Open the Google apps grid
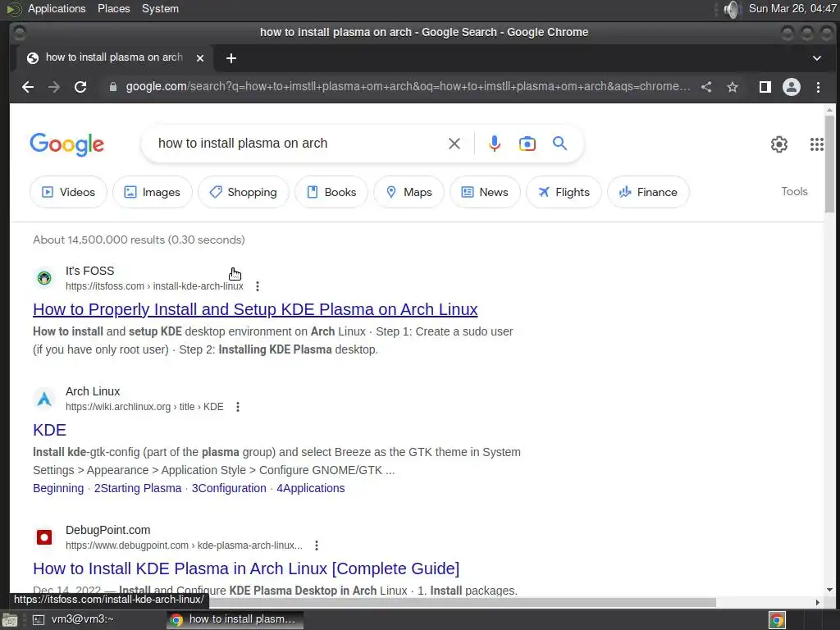Viewport: 840px width, 630px height. (816, 144)
